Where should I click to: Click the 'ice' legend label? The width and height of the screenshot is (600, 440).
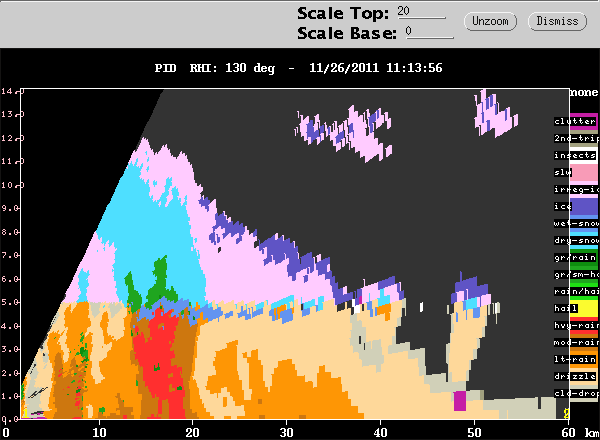coord(562,207)
